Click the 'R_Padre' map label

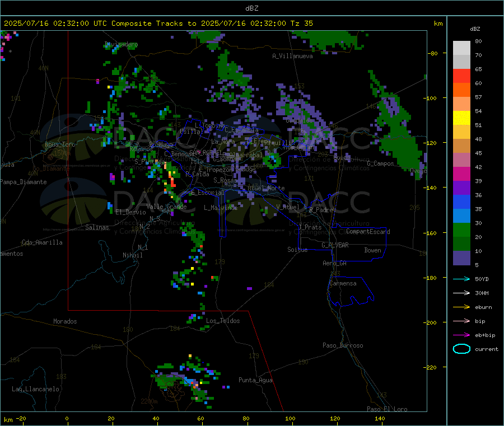coord(321,210)
